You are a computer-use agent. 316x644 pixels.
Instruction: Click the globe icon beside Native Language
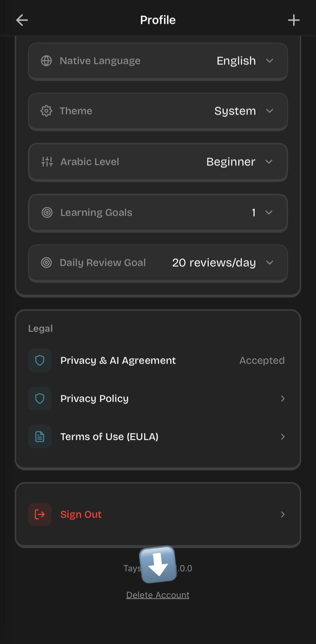point(46,61)
